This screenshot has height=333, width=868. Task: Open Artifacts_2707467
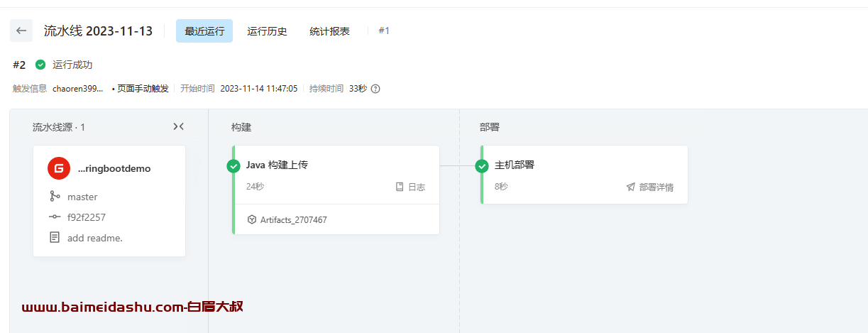click(x=294, y=219)
